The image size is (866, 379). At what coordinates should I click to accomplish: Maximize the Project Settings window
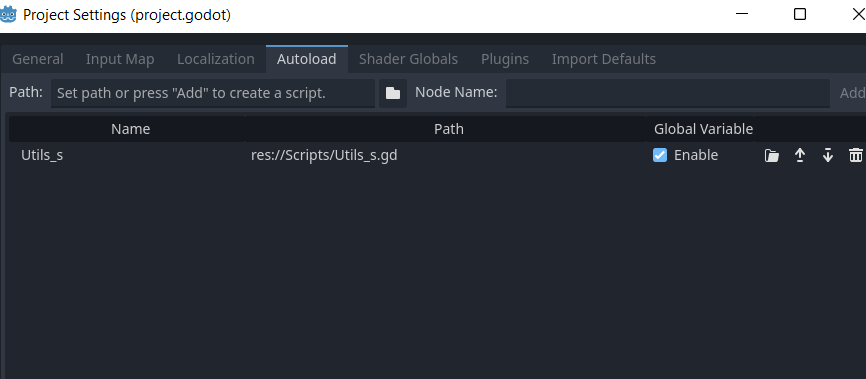(800, 14)
